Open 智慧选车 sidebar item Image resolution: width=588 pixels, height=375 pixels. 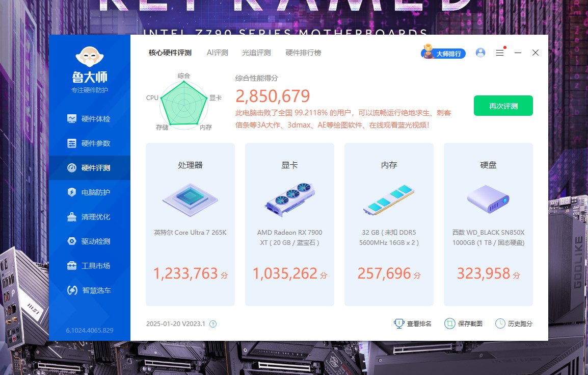90,290
